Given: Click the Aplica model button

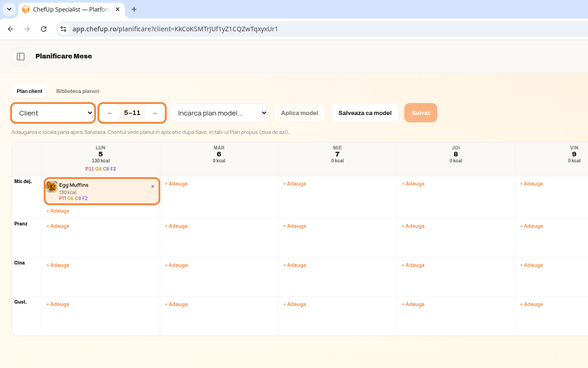Looking at the screenshot, I should coord(300,113).
